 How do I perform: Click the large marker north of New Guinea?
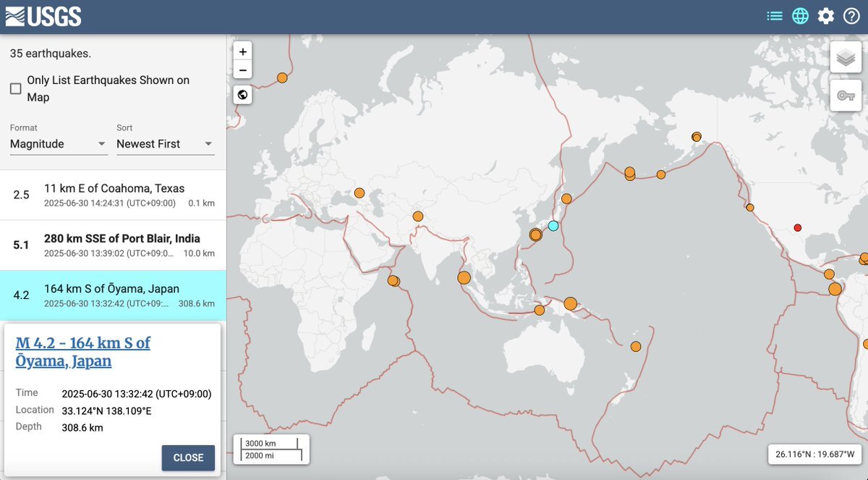(570, 303)
